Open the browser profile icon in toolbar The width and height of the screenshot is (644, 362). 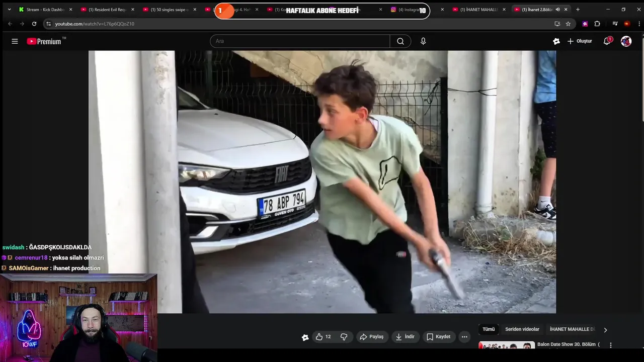626,24
